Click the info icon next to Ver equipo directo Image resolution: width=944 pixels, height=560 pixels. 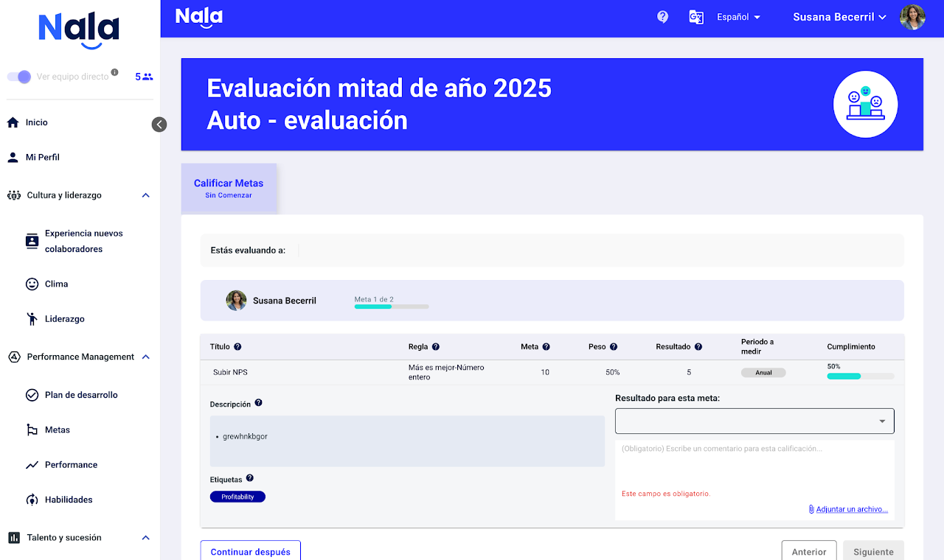pyautogui.click(x=114, y=73)
